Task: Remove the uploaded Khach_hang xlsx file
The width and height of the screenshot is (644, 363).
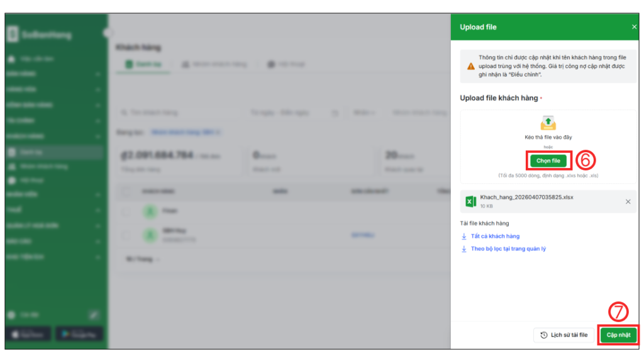Action: pos(628,201)
